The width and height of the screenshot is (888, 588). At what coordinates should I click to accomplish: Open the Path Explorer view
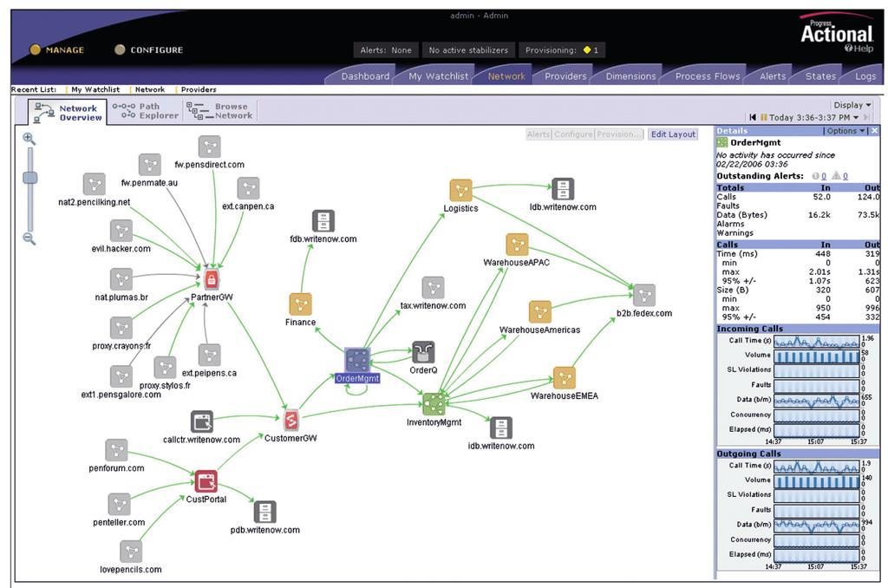(146, 110)
